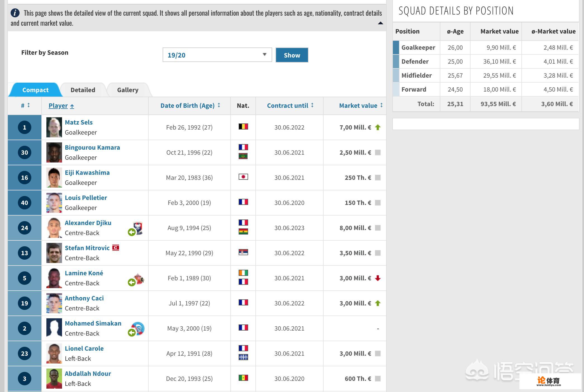
Task: Switch to the Detailed tab
Action: (x=83, y=90)
